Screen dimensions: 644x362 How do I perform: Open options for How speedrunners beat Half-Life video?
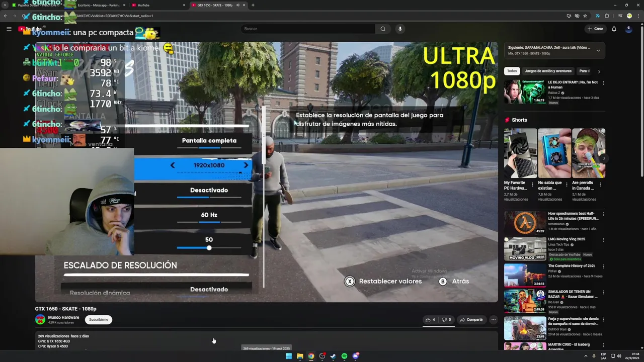pyautogui.click(x=603, y=214)
